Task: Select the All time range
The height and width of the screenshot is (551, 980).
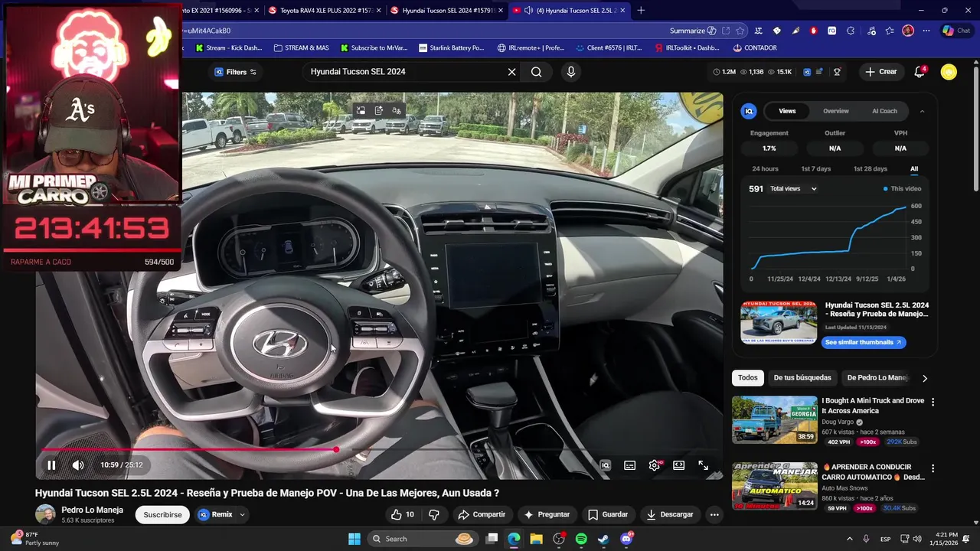Action: (x=914, y=169)
